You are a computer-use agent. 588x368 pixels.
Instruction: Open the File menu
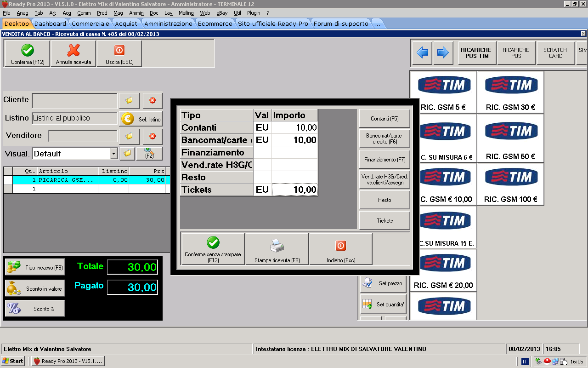(x=6, y=13)
